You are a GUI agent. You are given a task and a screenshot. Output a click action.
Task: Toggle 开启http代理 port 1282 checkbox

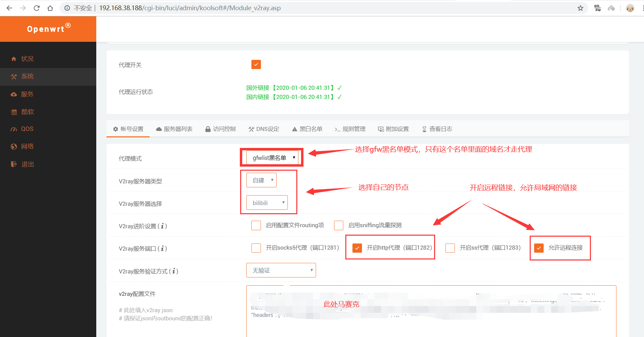point(357,248)
